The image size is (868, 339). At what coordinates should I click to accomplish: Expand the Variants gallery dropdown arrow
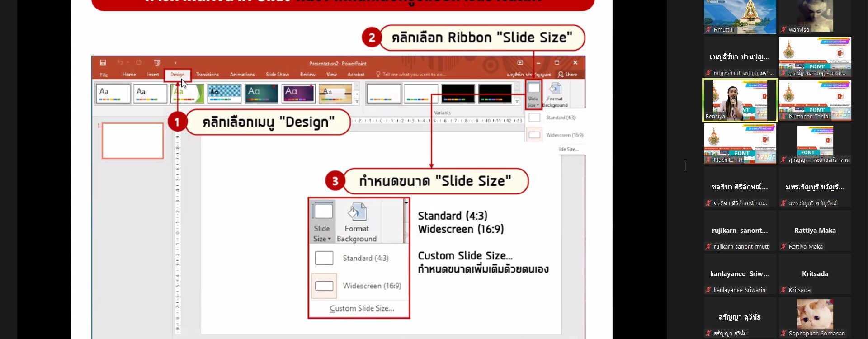coord(517,102)
